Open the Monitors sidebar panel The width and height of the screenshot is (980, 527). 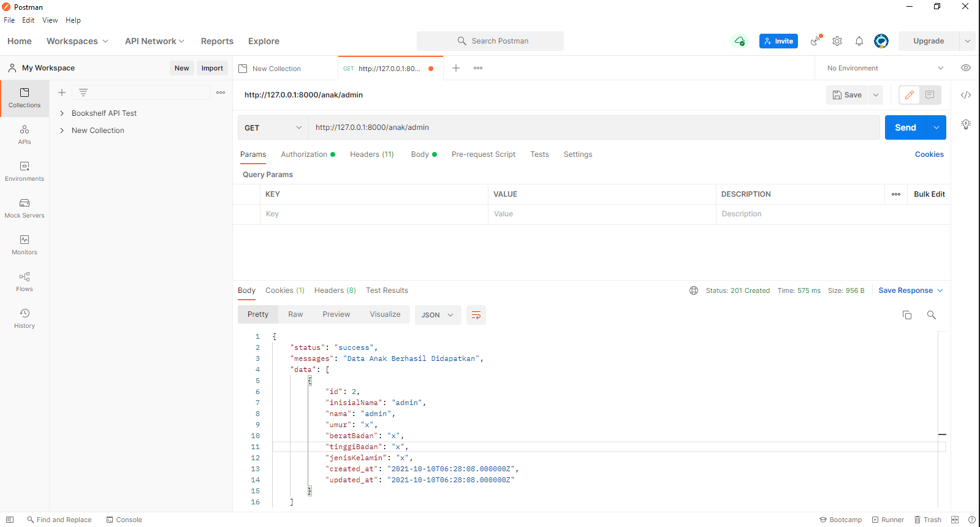(25, 245)
